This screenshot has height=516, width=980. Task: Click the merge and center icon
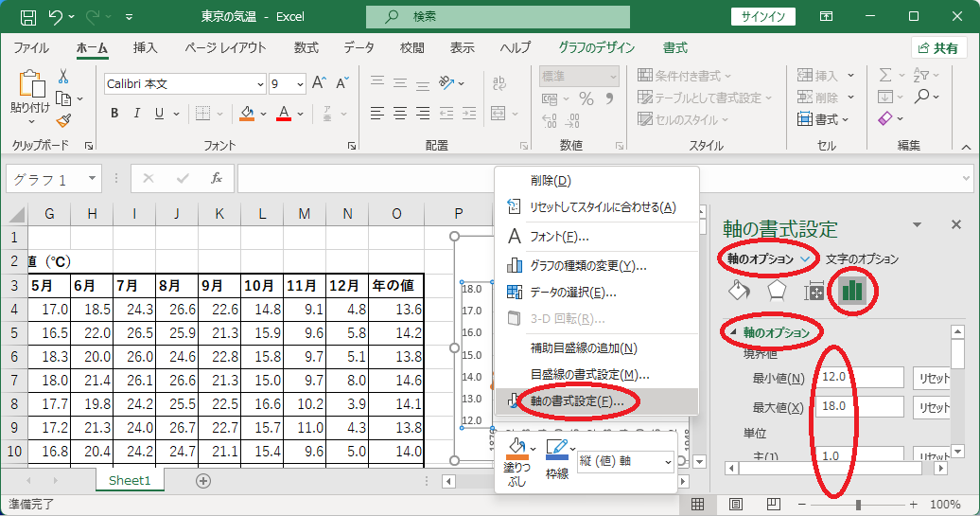(x=499, y=114)
